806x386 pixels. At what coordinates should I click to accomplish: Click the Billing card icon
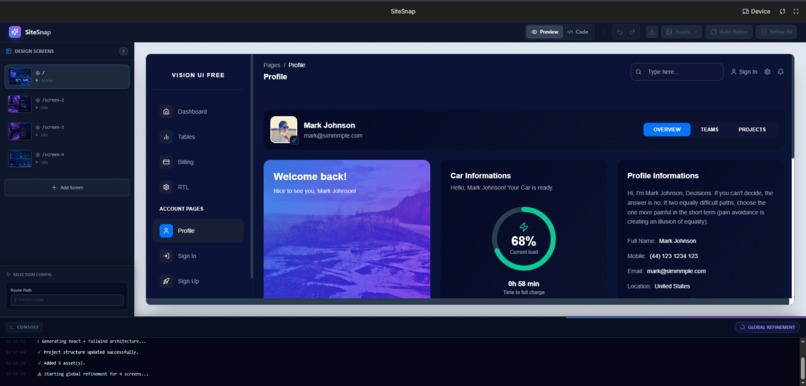[166, 162]
